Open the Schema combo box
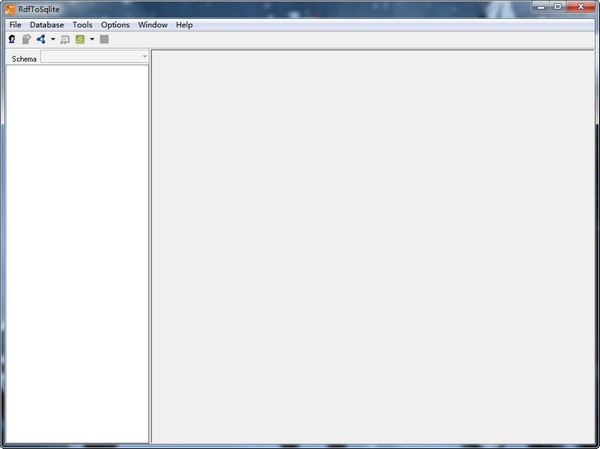The width and height of the screenshot is (600, 449). coord(95,57)
